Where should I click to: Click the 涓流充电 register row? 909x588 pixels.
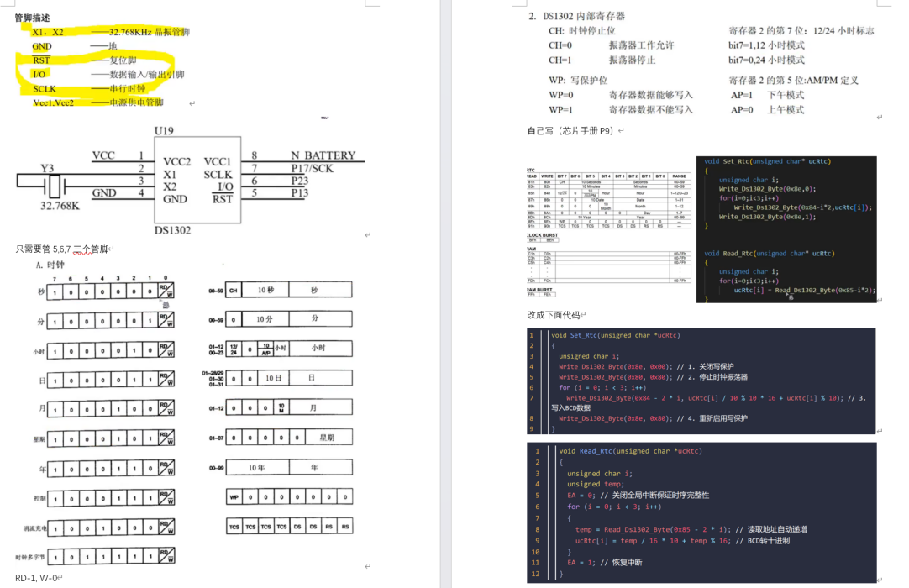point(111,528)
